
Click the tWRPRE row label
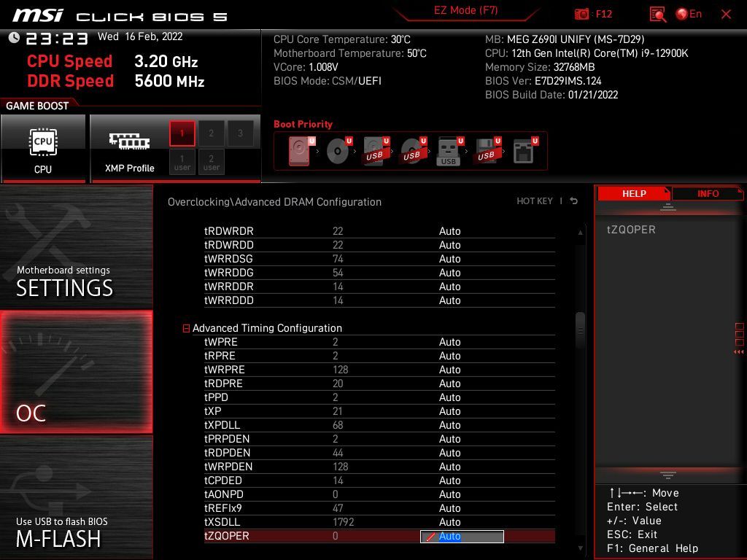(225, 370)
